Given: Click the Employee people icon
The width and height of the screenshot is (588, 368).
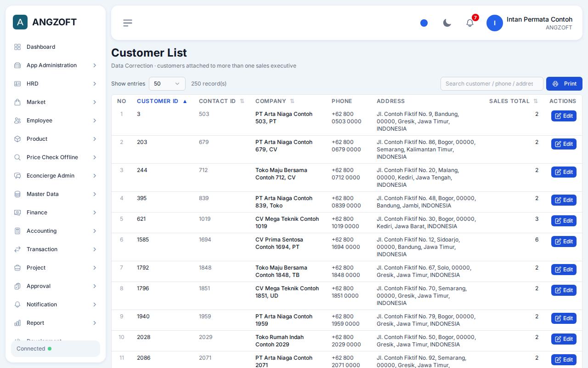Looking at the screenshot, I should coord(17,121).
